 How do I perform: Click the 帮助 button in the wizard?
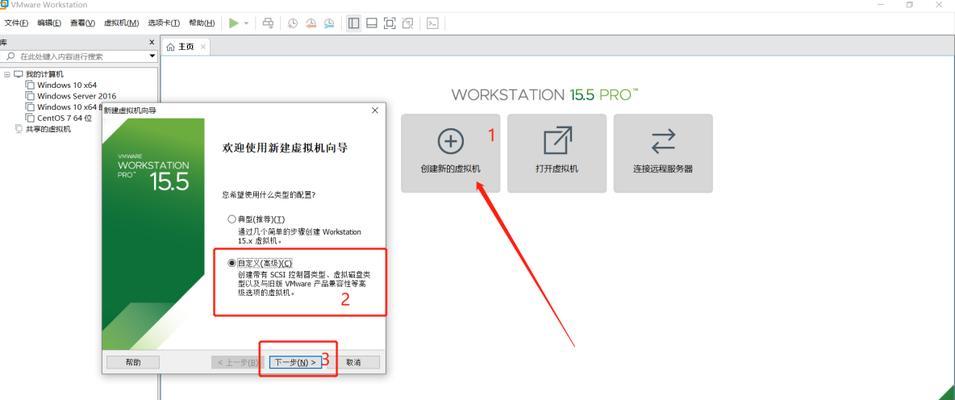(133, 362)
